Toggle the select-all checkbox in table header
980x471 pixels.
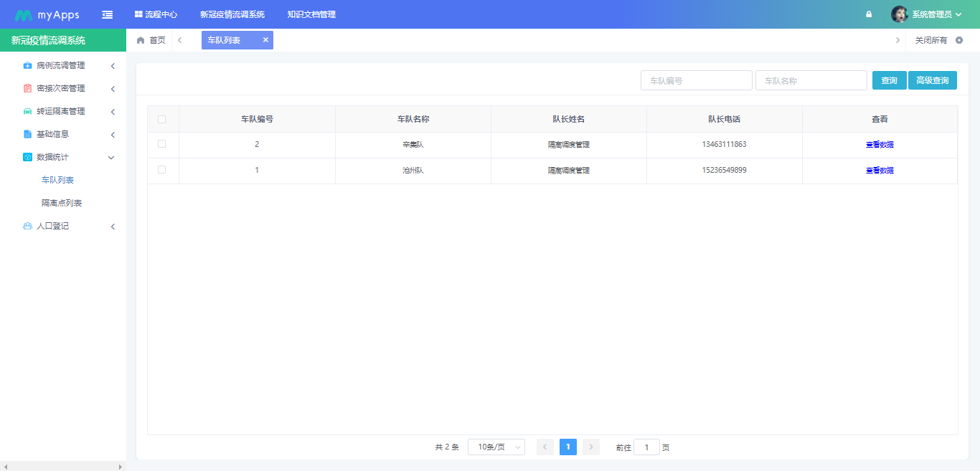(163, 118)
